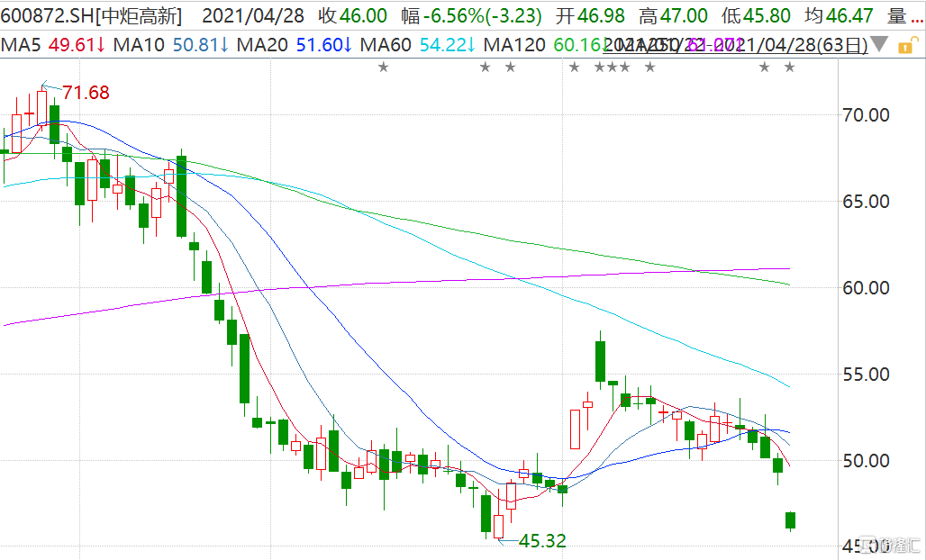Select the red candle topping at 71.68
926x560 pixels.
(x=41, y=108)
